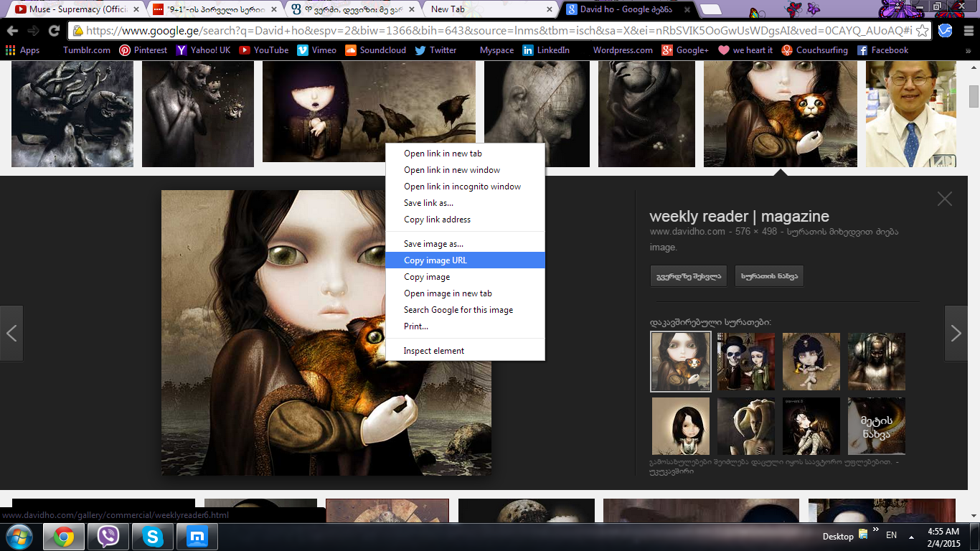The width and height of the screenshot is (980, 551).
Task: Open the Windows Start menu
Action: point(19,537)
